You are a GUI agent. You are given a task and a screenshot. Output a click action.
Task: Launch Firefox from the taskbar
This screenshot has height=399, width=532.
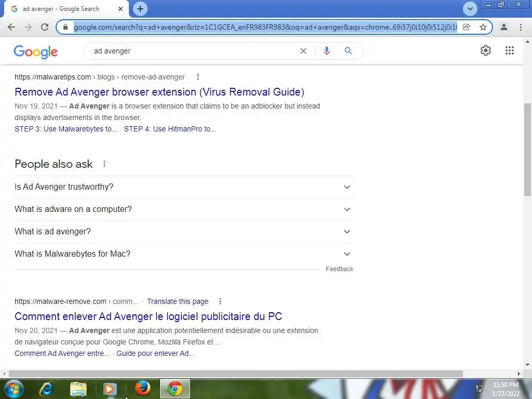[142, 389]
